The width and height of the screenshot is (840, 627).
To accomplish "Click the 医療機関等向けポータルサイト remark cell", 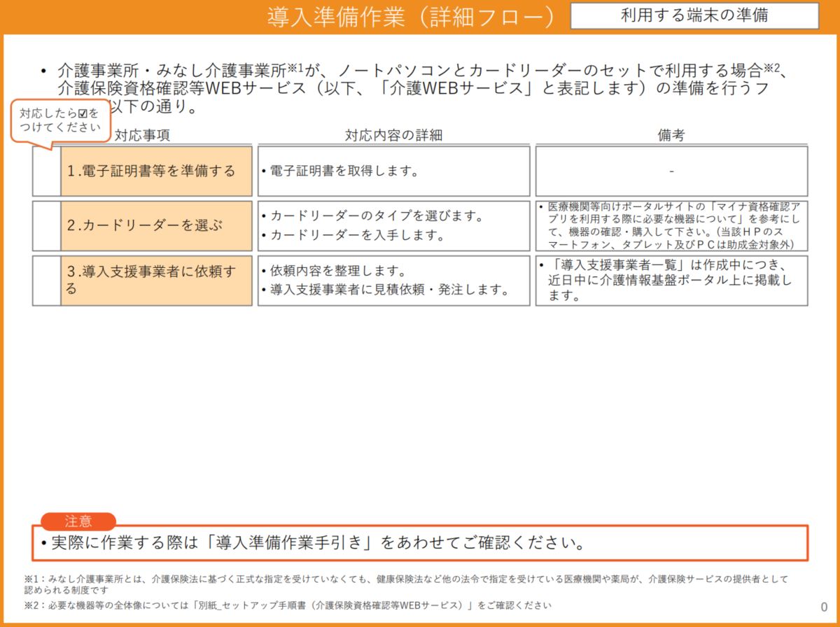I will pos(671,226).
